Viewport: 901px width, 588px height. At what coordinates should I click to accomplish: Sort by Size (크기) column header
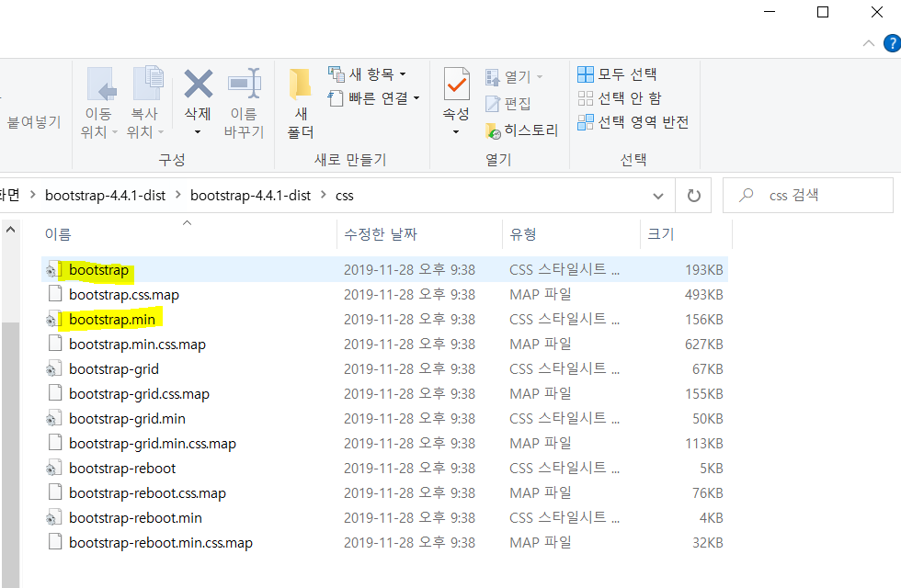(x=686, y=234)
